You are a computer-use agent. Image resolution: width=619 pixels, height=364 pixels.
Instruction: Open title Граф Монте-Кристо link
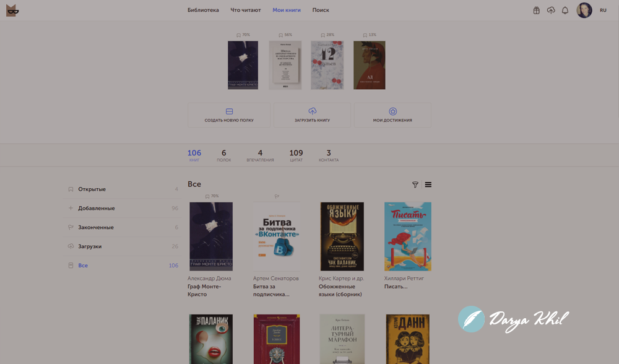tap(204, 290)
